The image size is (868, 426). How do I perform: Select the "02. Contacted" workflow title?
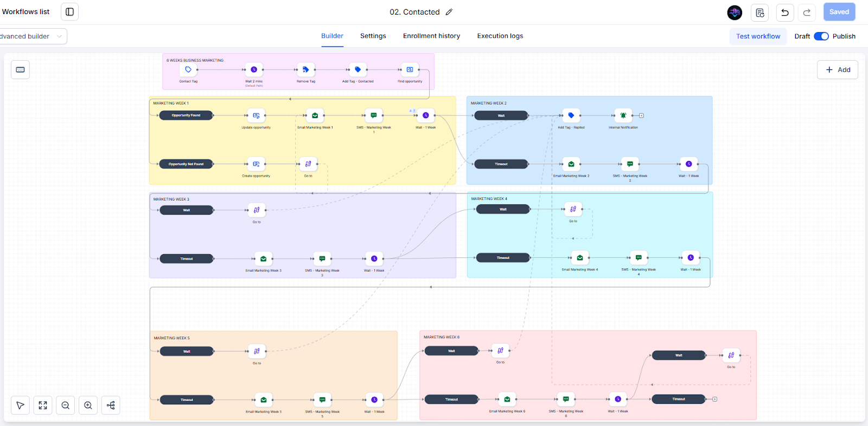click(x=414, y=12)
